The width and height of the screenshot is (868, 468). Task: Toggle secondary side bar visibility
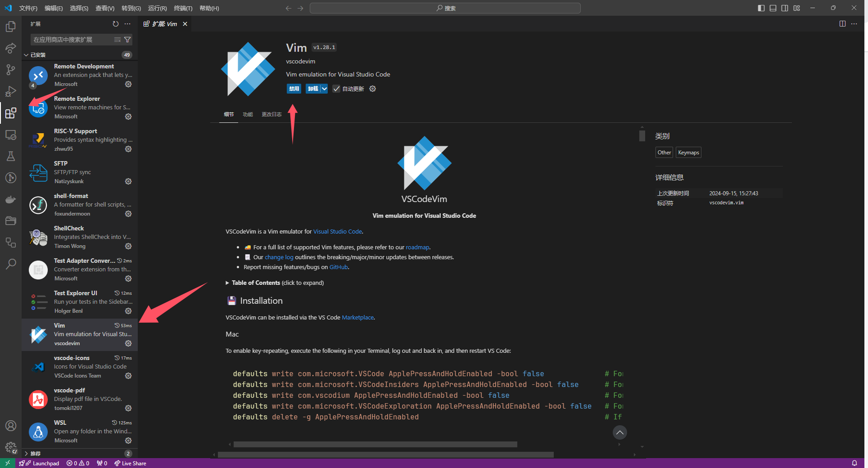785,8
